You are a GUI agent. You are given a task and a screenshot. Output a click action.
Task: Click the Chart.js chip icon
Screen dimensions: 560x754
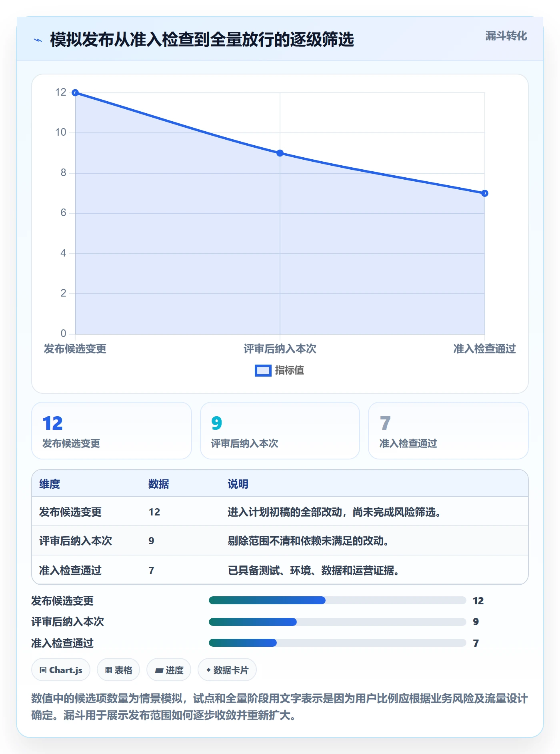[43, 670]
